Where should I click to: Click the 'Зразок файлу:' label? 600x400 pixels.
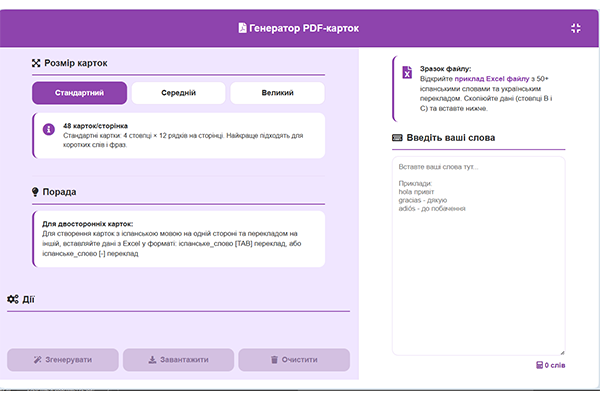click(x=445, y=69)
